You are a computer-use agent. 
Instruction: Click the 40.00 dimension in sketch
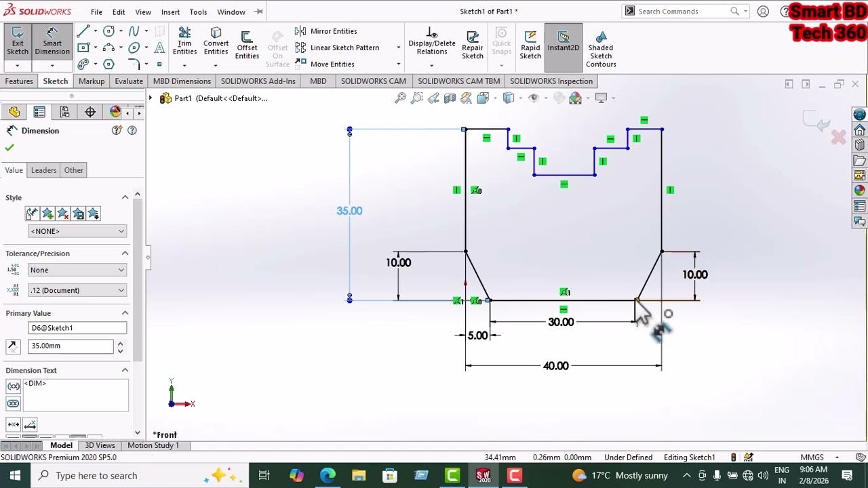click(555, 366)
